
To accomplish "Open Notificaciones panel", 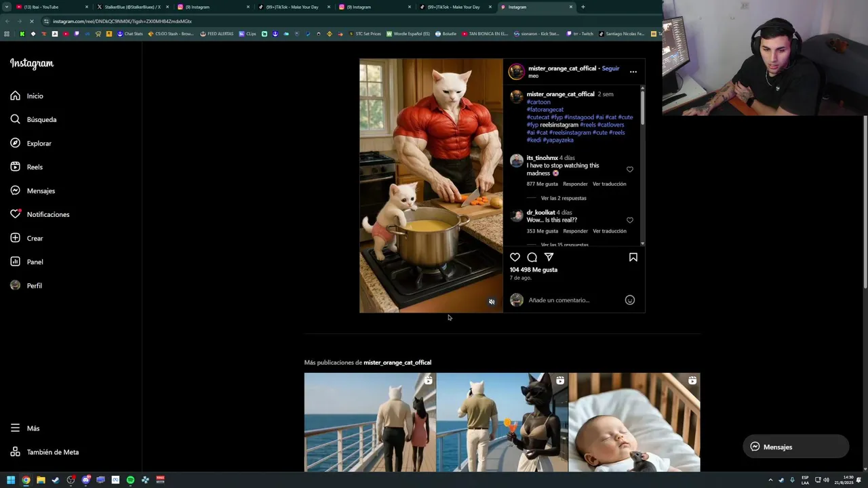I will pos(39,214).
